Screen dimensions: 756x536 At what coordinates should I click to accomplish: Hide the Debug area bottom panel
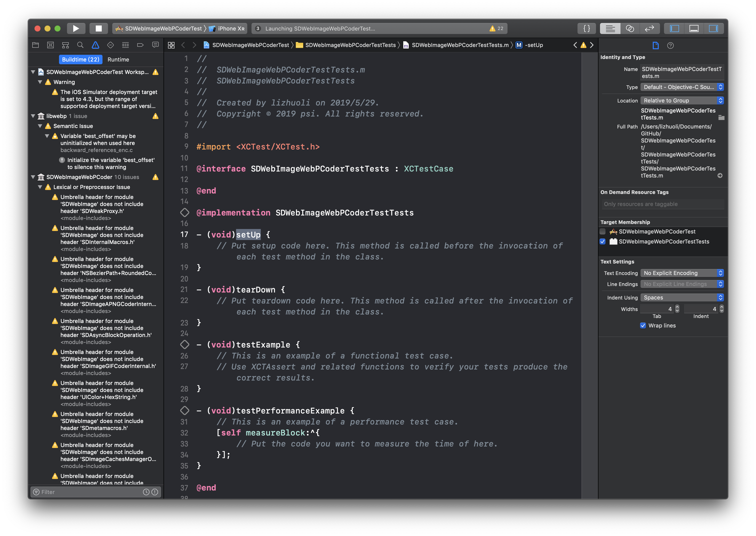[x=694, y=28]
